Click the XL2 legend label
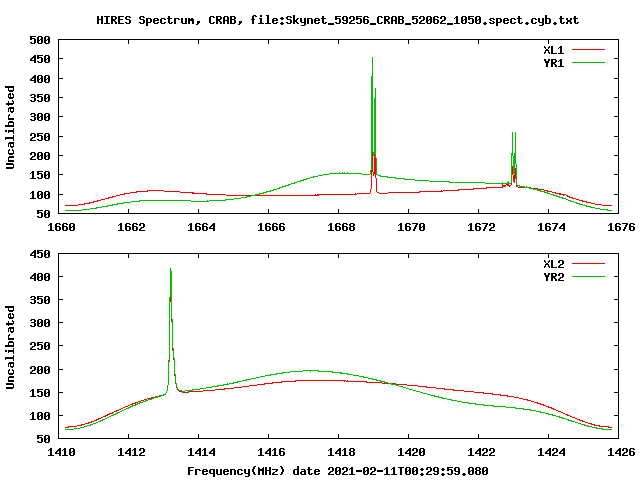This screenshot has width=640, height=480. [553, 264]
